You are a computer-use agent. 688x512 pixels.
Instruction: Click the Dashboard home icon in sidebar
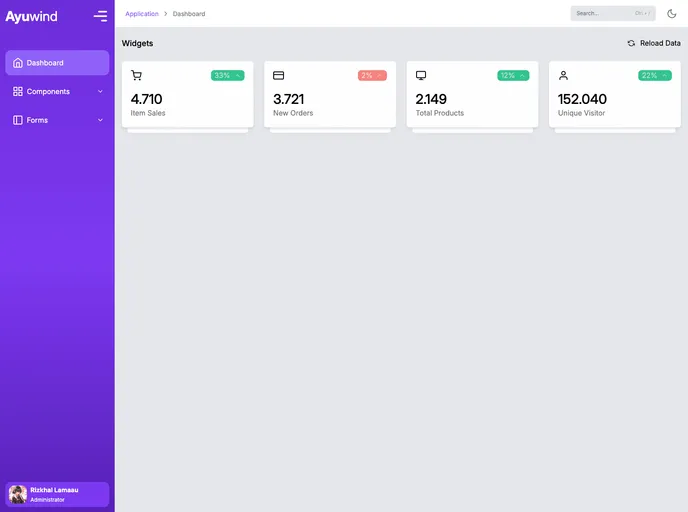pos(18,63)
